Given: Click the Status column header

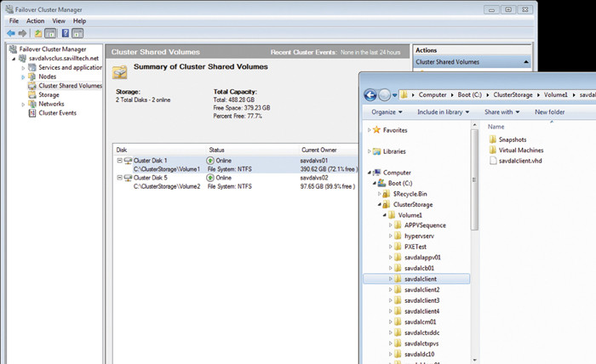Looking at the screenshot, I should click(217, 149).
